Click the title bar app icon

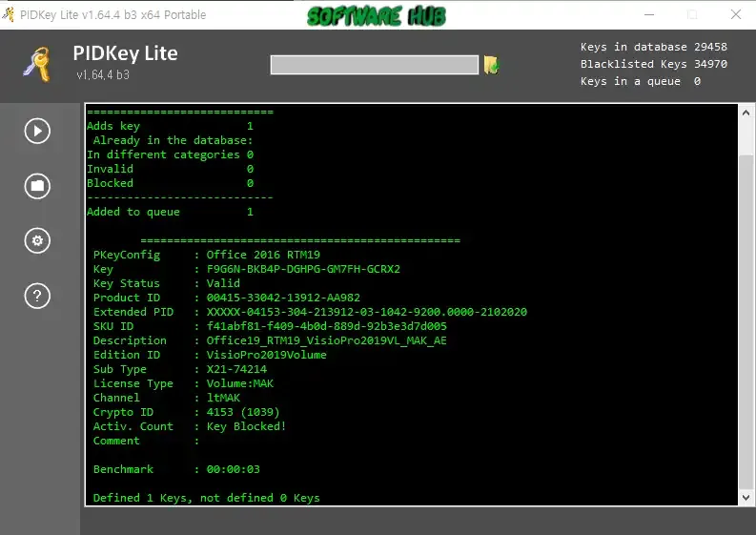tap(9, 14)
